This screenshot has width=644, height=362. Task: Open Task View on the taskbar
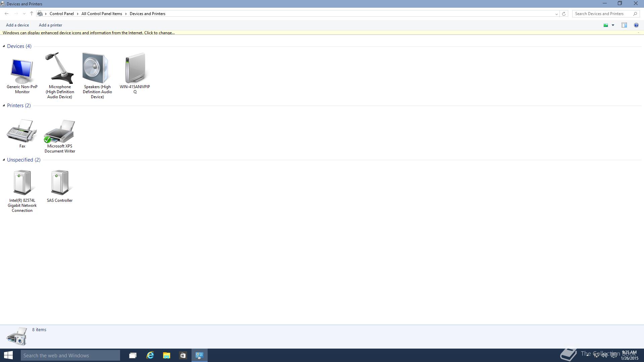133,355
